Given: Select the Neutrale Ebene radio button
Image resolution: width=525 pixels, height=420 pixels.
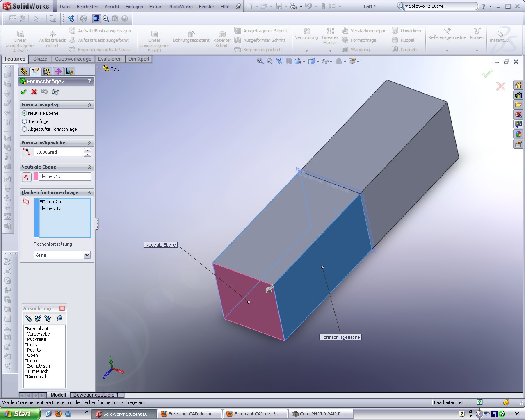Looking at the screenshot, I should (25, 113).
